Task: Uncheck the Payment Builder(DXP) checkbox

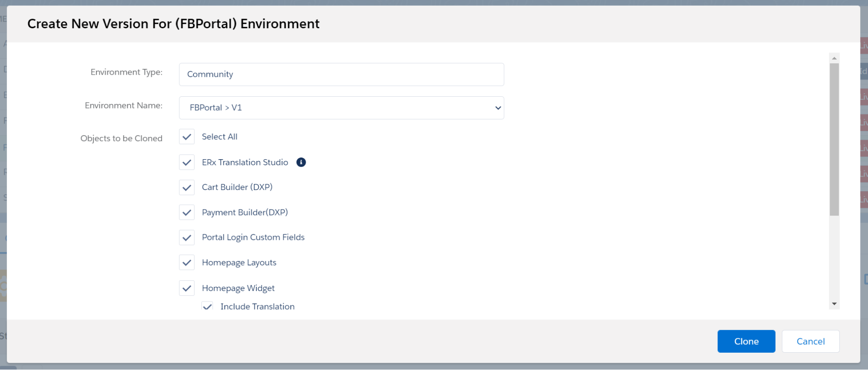Action: [x=187, y=213]
